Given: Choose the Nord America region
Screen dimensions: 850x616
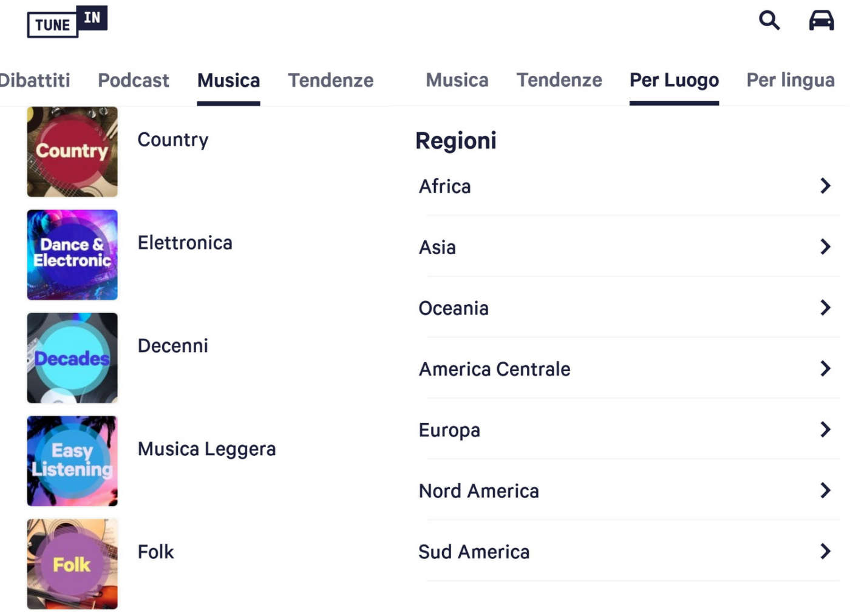Looking at the screenshot, I should [479, 491].
